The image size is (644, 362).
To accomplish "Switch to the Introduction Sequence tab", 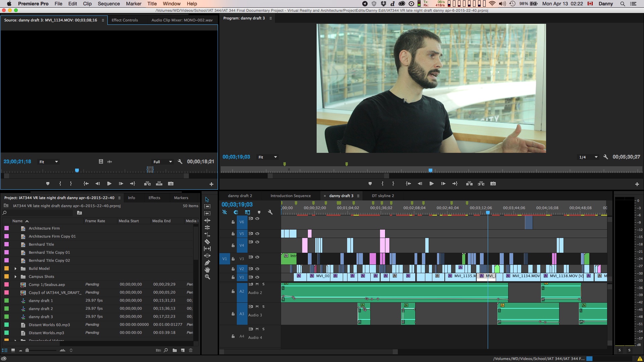I will 290,196.
